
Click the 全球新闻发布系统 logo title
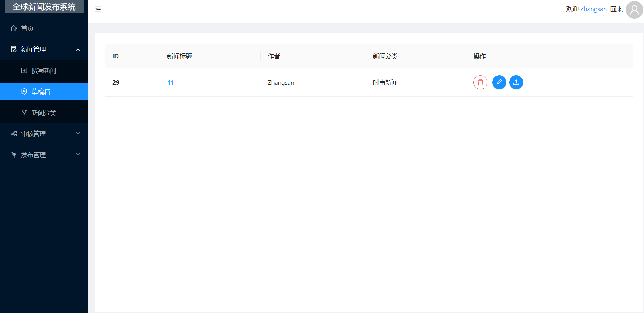pos(44,7)
